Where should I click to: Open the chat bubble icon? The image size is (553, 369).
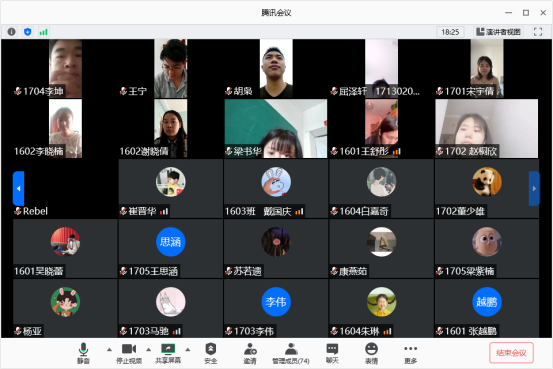pos(332,349)
